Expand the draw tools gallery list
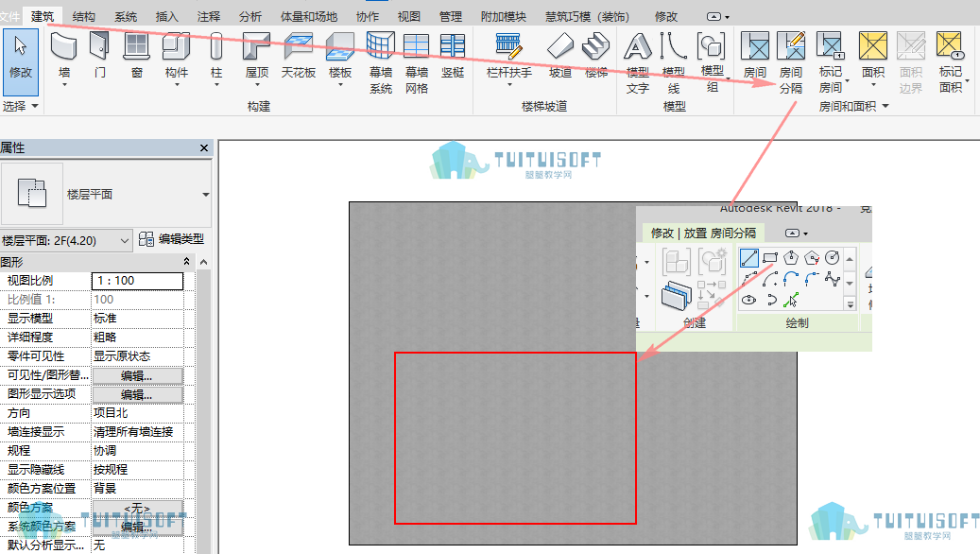The width and height of the screenshot is (980, 554). 850,304
